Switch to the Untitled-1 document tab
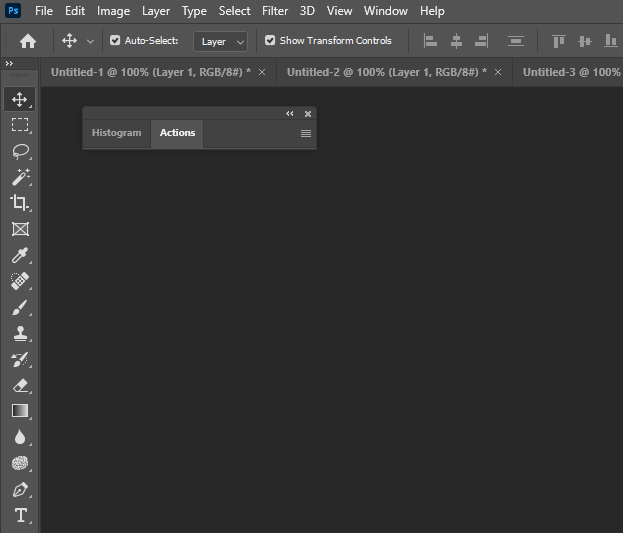623x533 pixels. pyautogui.click(x=151, y=72)
